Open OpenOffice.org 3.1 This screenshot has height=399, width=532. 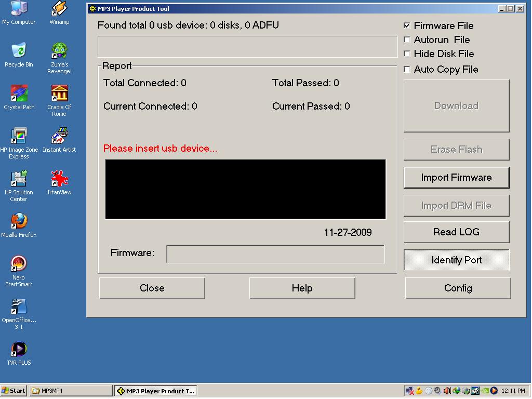click(19, 304)
